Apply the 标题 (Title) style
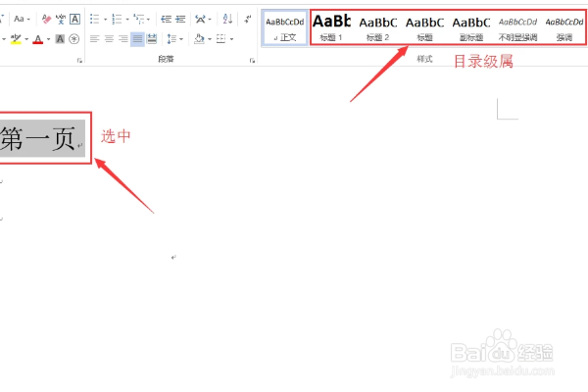This screenshot has width=588, height=392. [x=424, y=28]
